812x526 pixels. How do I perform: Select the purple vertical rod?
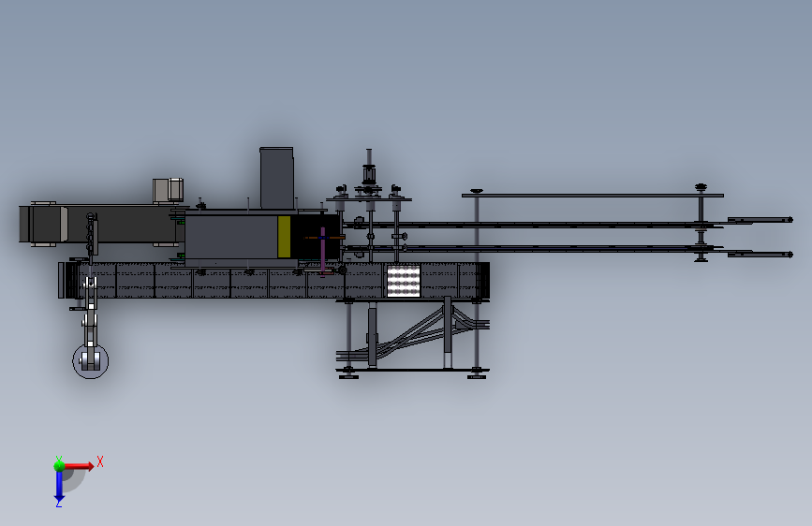point(322,252)
